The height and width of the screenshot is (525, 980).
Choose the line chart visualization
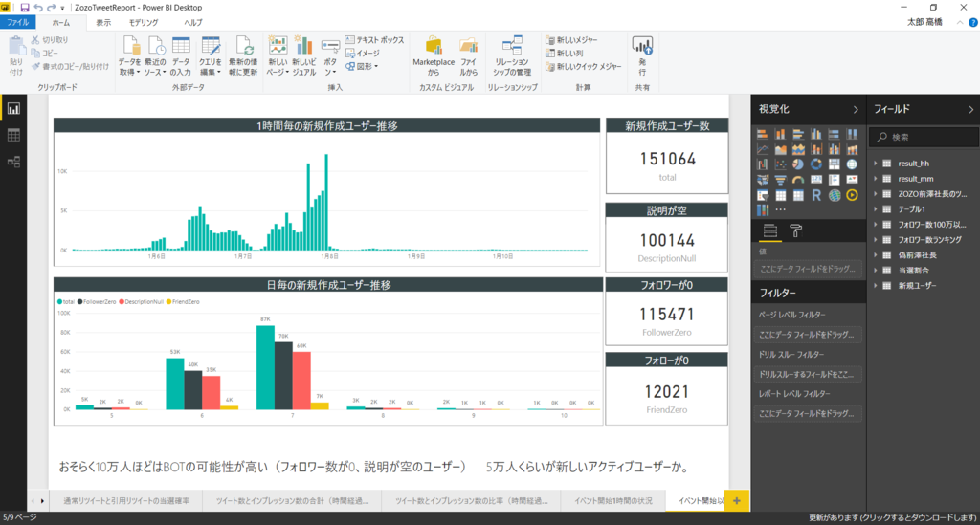(x=762, y=149)
